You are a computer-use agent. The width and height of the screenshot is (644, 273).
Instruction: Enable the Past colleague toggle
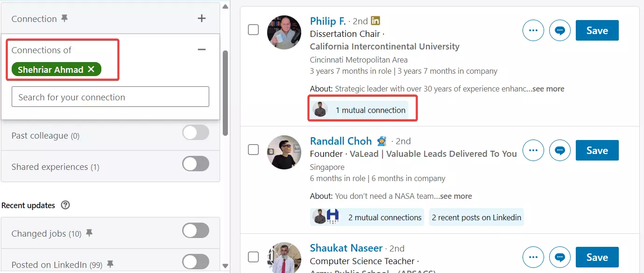196,133
